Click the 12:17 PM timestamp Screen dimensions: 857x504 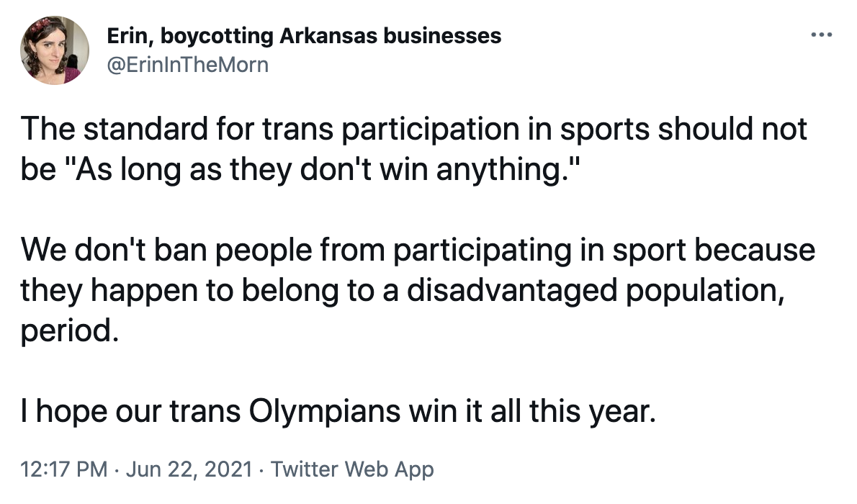coord(64,470)
